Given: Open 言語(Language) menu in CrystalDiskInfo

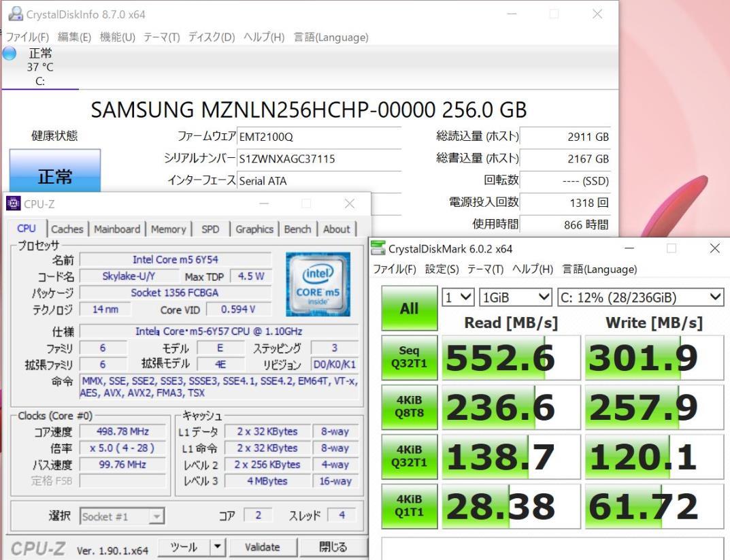Looking at the screenshot, I should [x=331, y=37].
